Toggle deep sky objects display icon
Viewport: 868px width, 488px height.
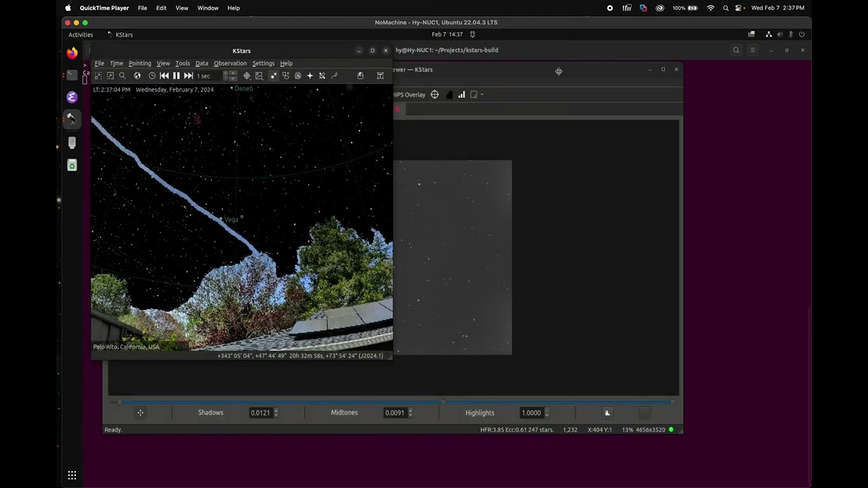(285, 76)
